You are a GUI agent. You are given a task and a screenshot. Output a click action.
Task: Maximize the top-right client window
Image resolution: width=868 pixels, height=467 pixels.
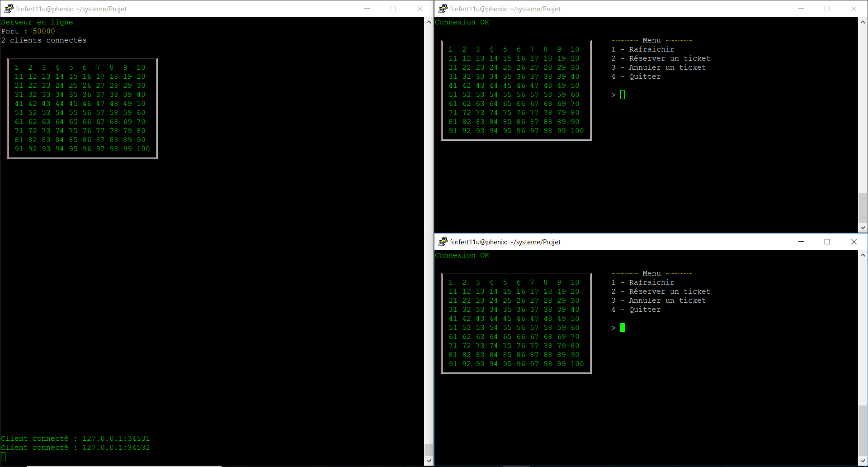(x=827, y=9)
